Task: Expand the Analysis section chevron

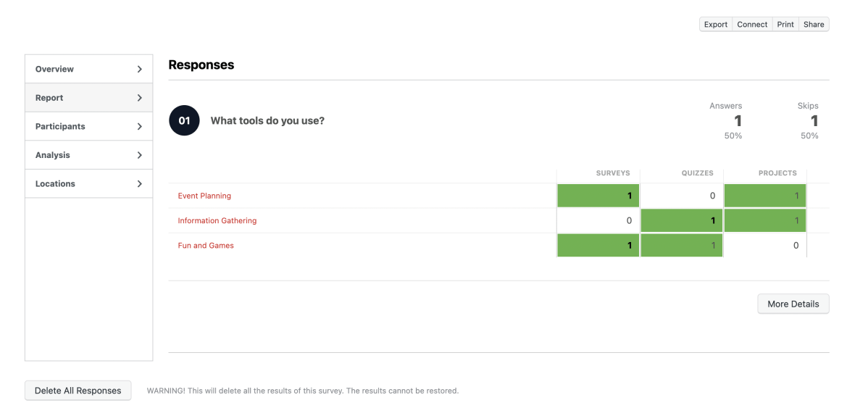Action: tap(140, 155)
